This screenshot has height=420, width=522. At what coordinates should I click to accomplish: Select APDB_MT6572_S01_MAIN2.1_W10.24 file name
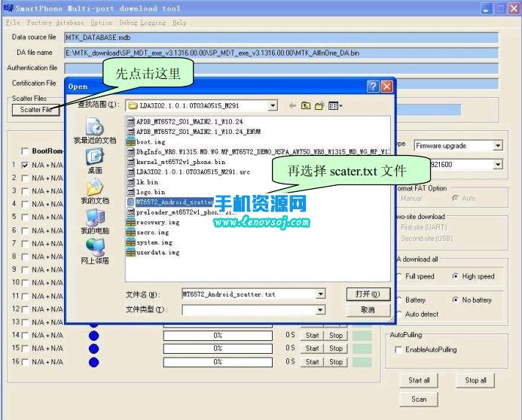pyautogui.click(x=189, y=122)
